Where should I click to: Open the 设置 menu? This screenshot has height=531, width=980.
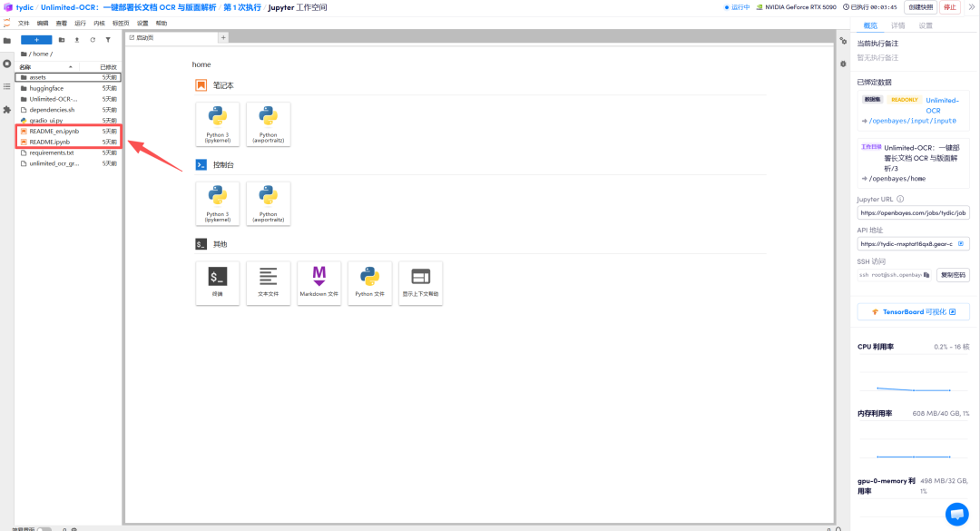pyautogui.click(x=142, y=23)
